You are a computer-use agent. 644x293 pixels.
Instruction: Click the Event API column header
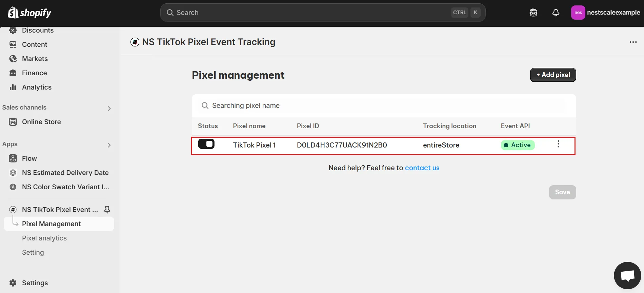[x=515, y=126]
